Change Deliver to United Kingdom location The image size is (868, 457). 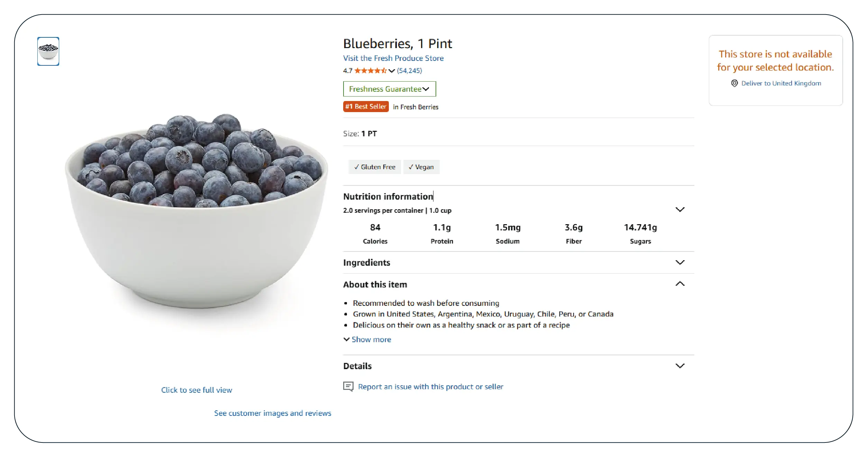point(781,83)
